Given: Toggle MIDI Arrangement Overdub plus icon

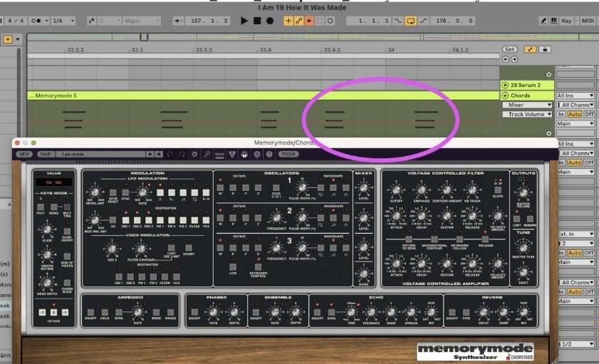Looking at the screenshot, I should point(288,21).
